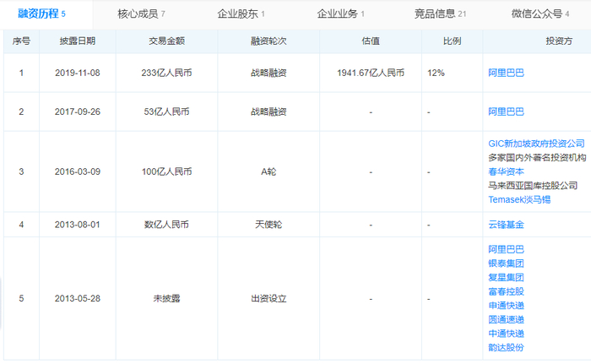Select the date 2019-11-08
Viewport: 591px width, 364px height.
pos(78,73)
